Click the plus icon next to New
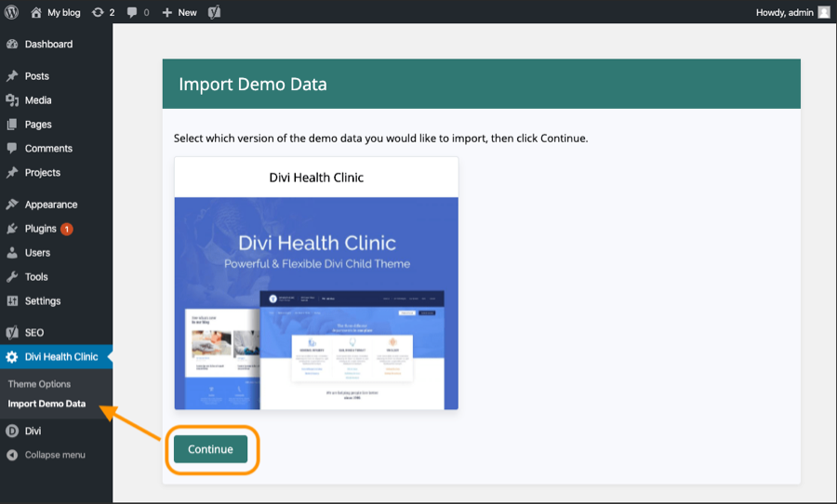 [167, 12]
